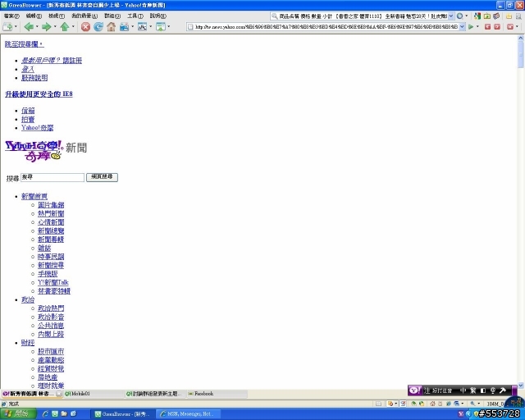Open the search engine options dropdown
Screen dimensions: 525x420
467,16
